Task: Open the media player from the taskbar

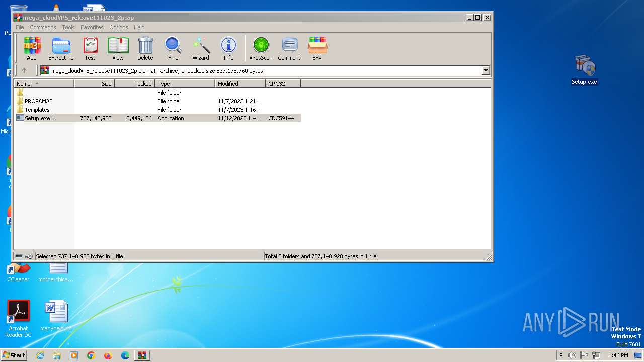Action: 74,355
